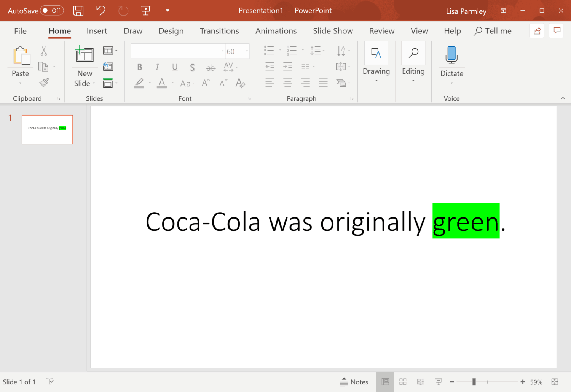Click the Dictate button
Screen dimensions: 571x392
[x=451, y=63]
